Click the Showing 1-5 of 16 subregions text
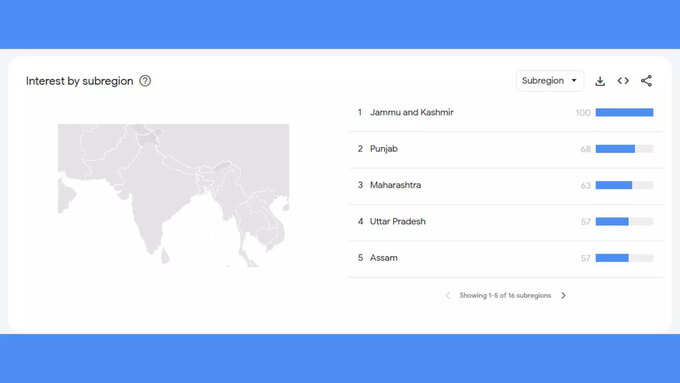Image resolution: width=680 pixels, height=383 pixels. pyautogui.click(x=505, y=295)
